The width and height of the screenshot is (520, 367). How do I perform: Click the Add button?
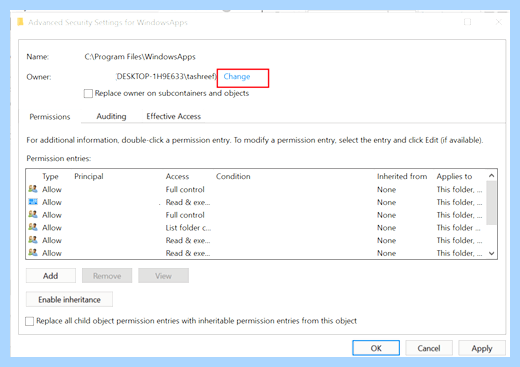pyautogui.click(x=51, y=276)
